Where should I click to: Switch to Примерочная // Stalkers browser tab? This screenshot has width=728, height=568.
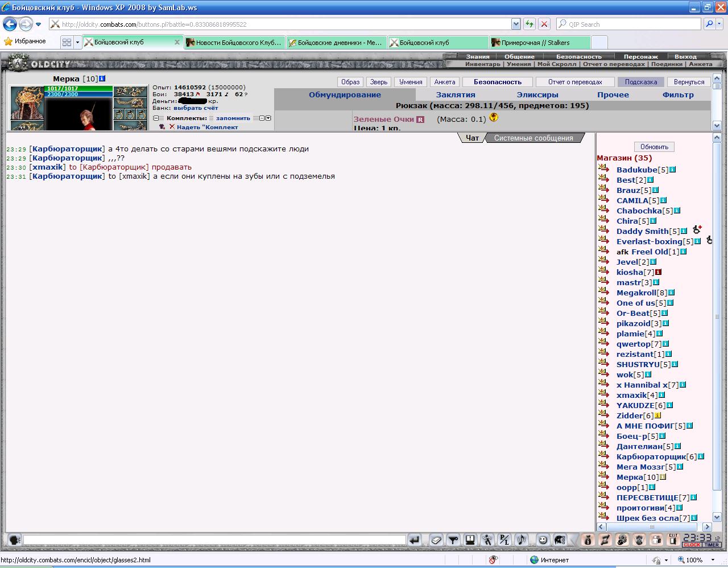[540, 42]
